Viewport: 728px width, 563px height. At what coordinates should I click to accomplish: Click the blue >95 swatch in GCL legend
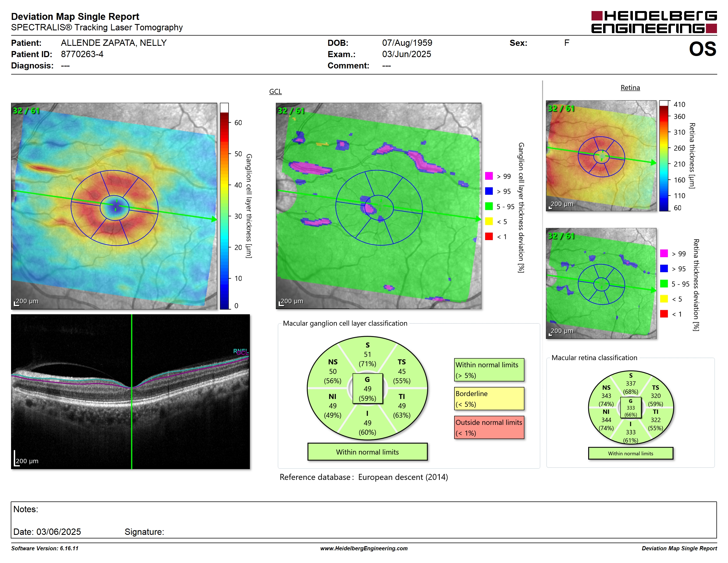(x=489, y=191)
